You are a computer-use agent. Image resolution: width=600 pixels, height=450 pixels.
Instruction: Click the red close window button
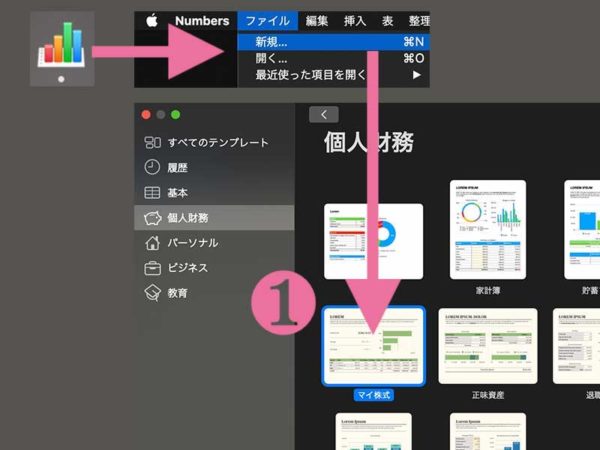pyautogui.click(x=146, y=114)
